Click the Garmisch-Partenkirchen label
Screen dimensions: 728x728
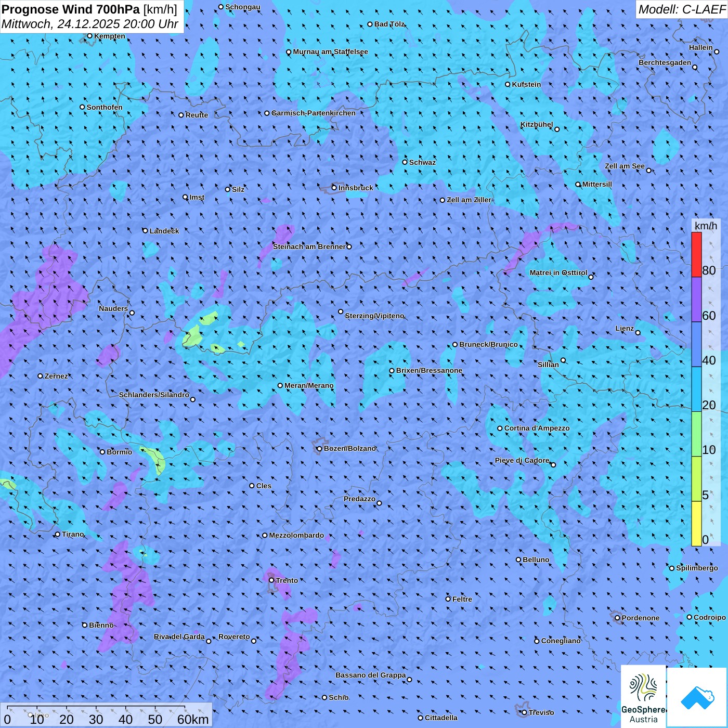314,113
